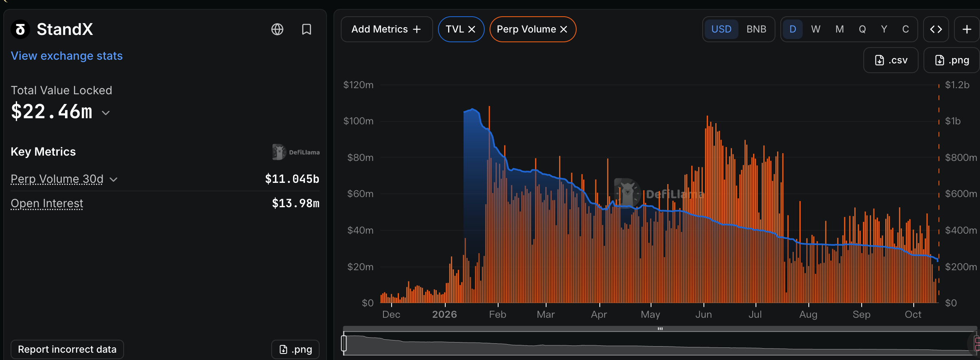This screenshot has height=360, width=980.
Task: Bookmark the StandX protocol
Action: point(307,29)
